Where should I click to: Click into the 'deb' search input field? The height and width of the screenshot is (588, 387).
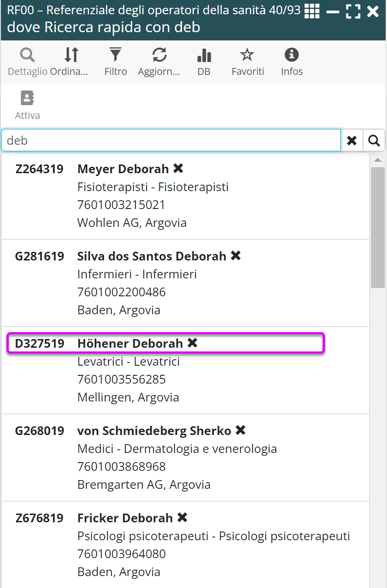coord(171,141)
